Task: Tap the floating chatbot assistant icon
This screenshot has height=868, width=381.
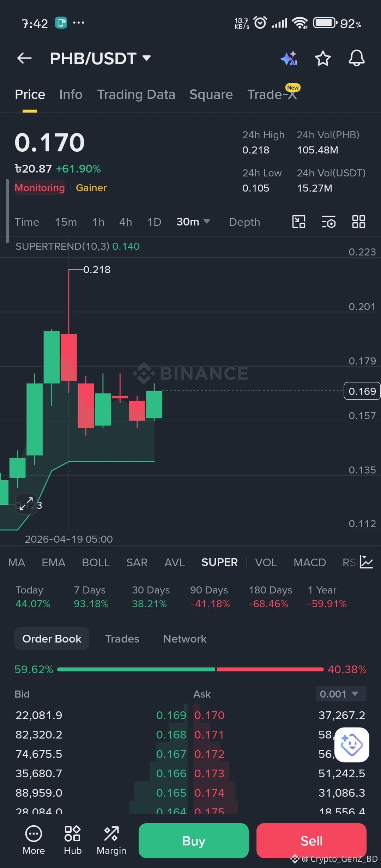Action: coord(352,745)
